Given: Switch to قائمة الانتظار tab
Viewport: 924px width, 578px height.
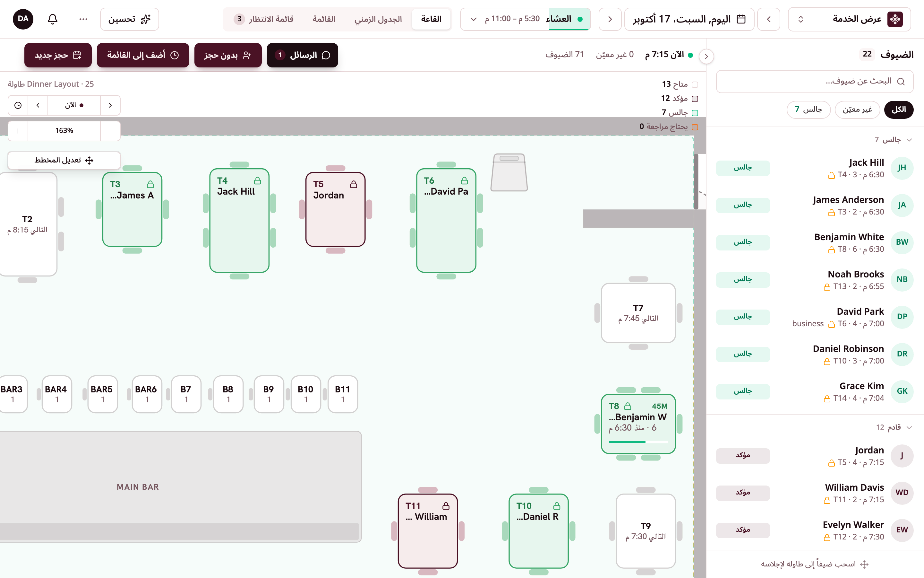Looking at the screenshot, I should [x=263, y=19].
